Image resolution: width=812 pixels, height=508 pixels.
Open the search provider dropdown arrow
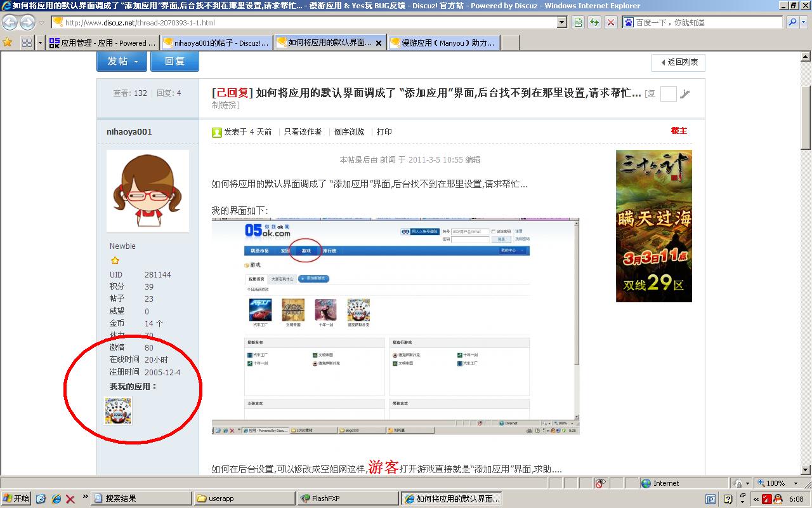(804, 22)
